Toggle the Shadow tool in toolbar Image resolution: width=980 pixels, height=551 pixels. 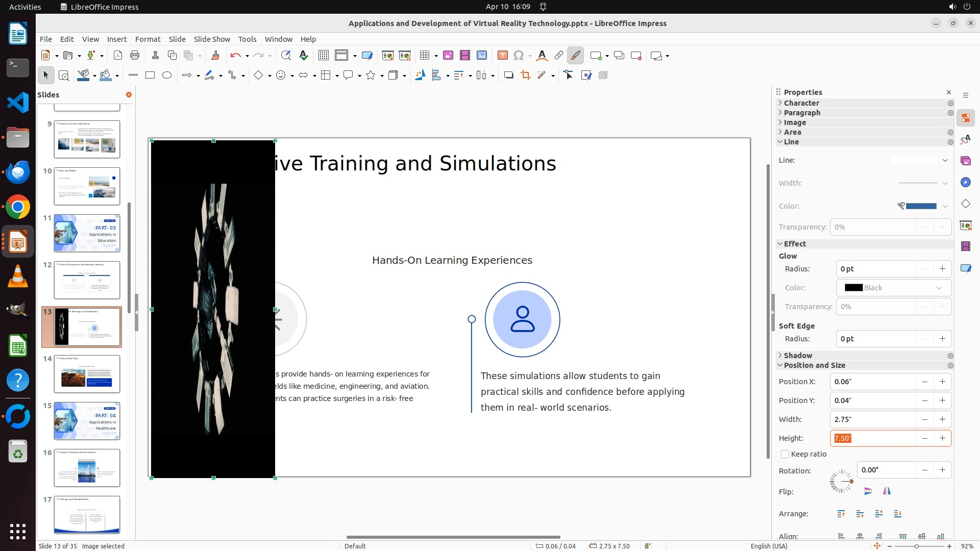(x=508, y=76)
